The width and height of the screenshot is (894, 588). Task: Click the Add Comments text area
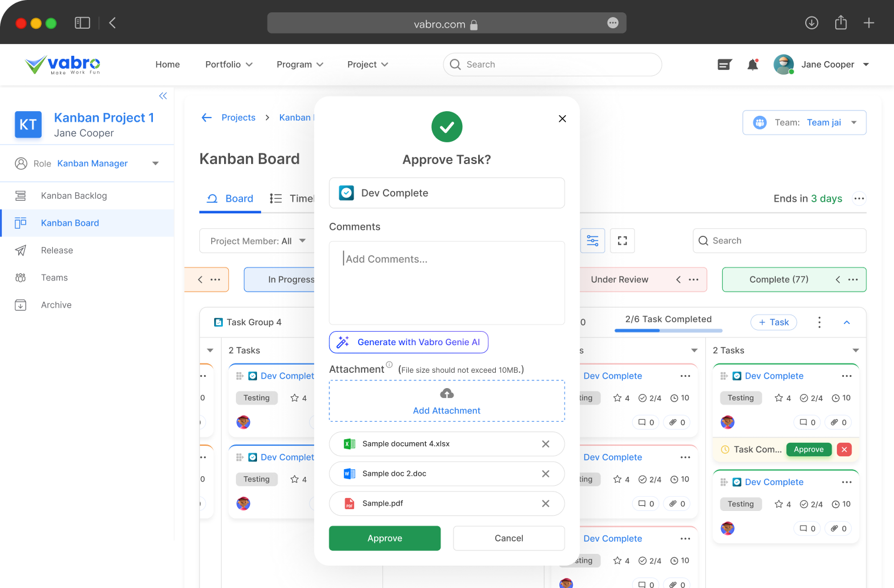(x=446, y=282)
